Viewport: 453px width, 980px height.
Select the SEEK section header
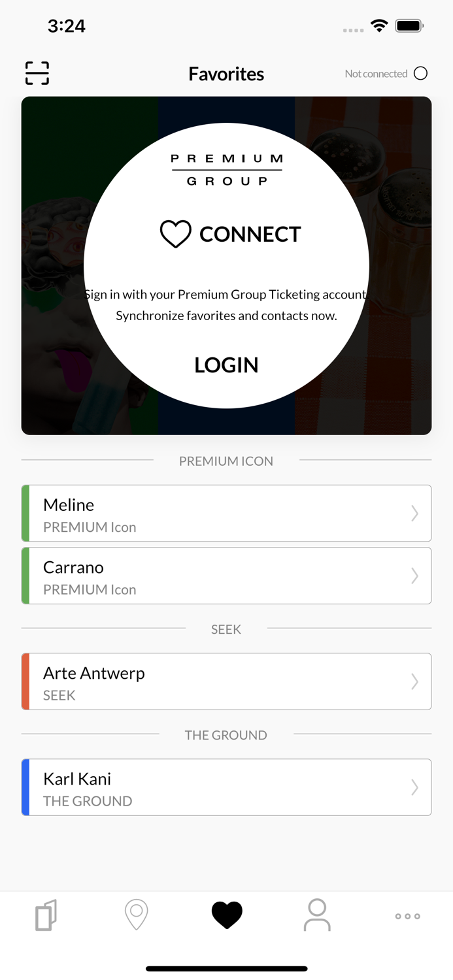[226, 629]
